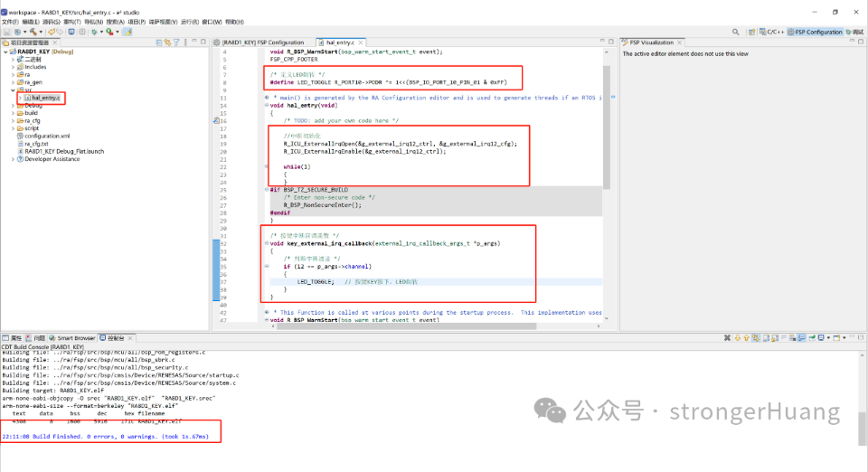Maximize the FSP Visualization panel
868x472 pixels.
(861, 42)
